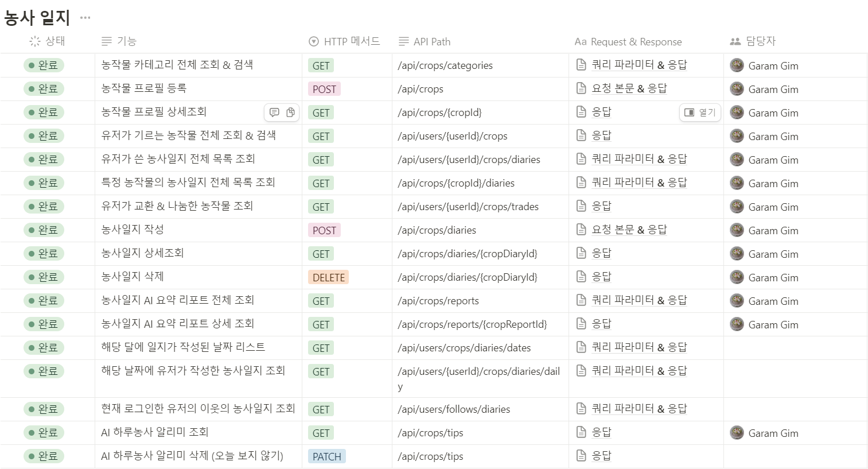Click the 기능 column header
This screenshot has height=469, width=868.
point(119,41)
